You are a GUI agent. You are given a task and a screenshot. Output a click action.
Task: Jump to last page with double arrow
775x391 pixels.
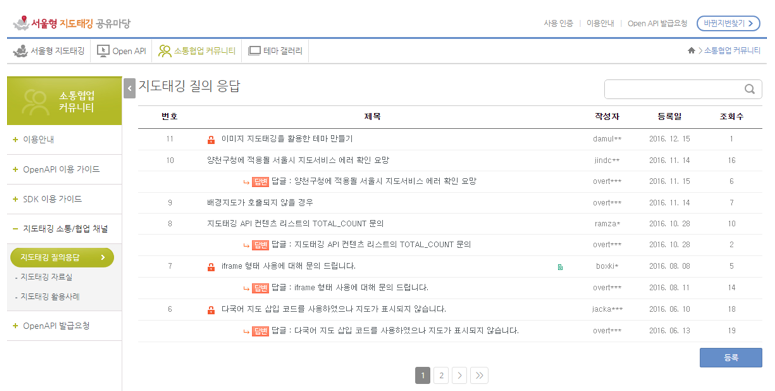coord(479,375)
